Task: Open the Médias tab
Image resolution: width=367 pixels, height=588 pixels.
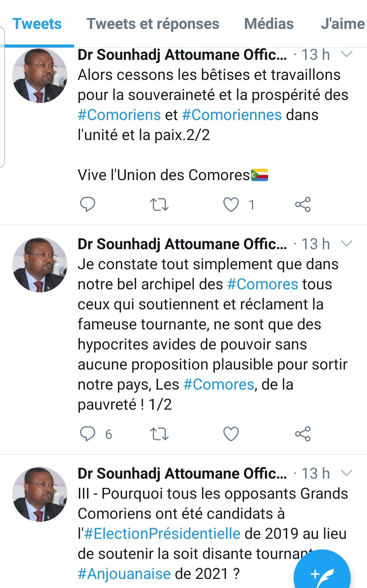Action: coord(269,24)
